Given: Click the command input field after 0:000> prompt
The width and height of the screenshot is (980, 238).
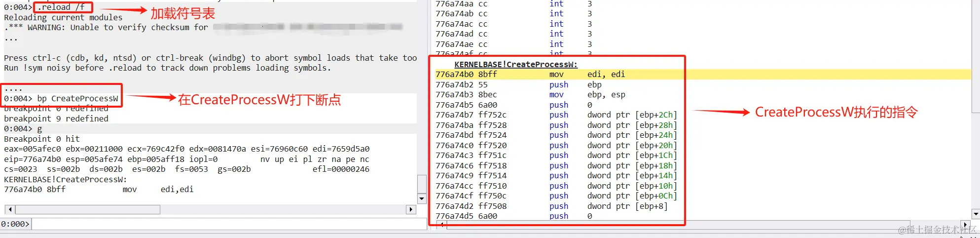Looking at the screenshot, I should point(229,224).
